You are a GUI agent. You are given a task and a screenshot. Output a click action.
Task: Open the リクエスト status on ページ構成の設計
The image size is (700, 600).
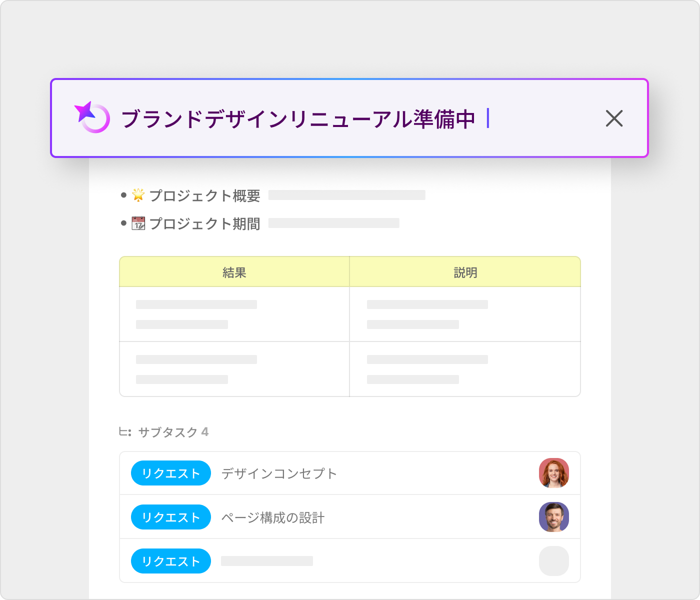pos(171,517)
